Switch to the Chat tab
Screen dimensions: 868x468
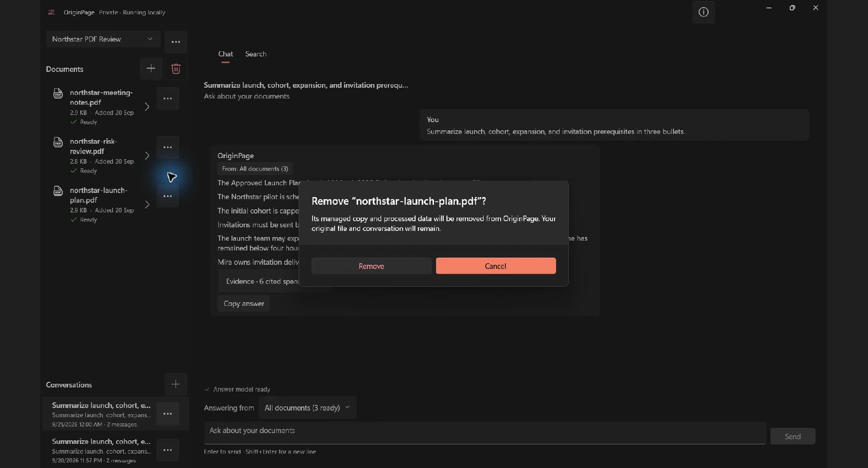[x=226, y=54]
